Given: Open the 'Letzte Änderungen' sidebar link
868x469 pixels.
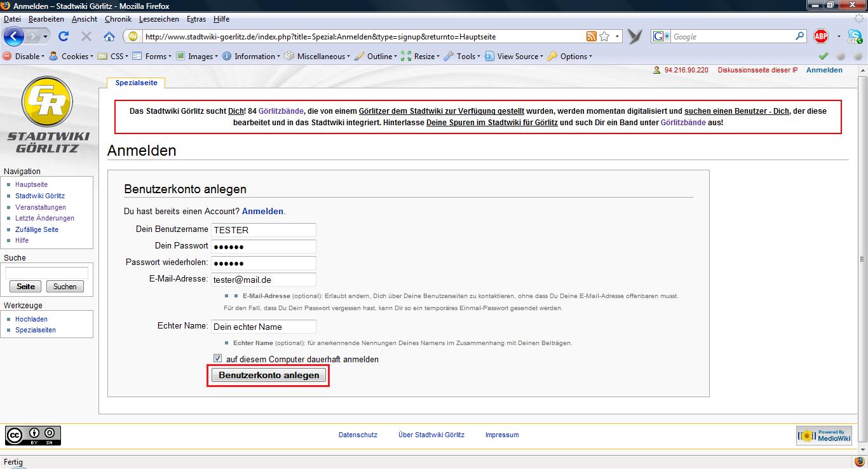Looking at the screenshot, I should point(44,218).
